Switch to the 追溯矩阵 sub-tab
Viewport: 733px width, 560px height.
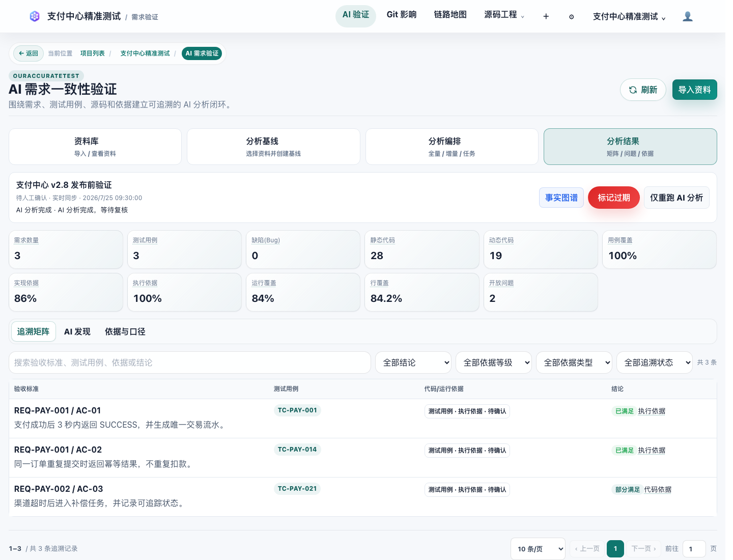point(34,332)
